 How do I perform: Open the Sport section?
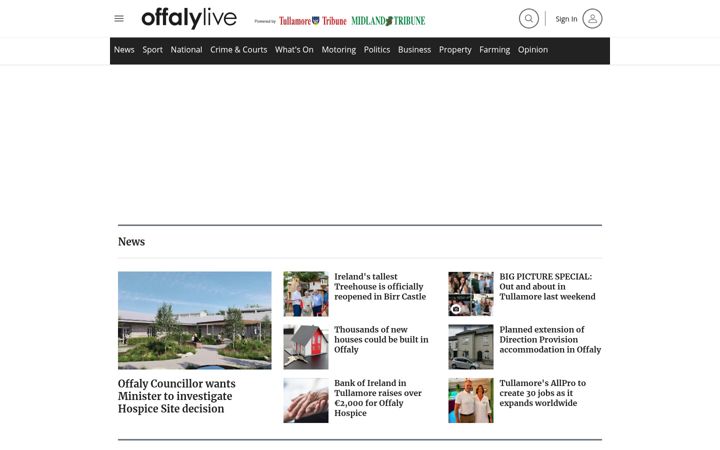coord(152,50)
